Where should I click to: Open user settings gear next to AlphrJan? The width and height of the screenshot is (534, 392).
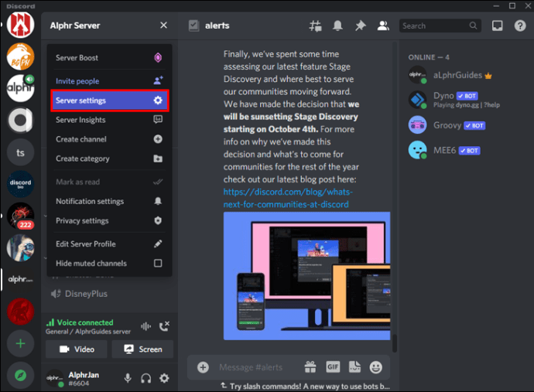coord(163,378)
